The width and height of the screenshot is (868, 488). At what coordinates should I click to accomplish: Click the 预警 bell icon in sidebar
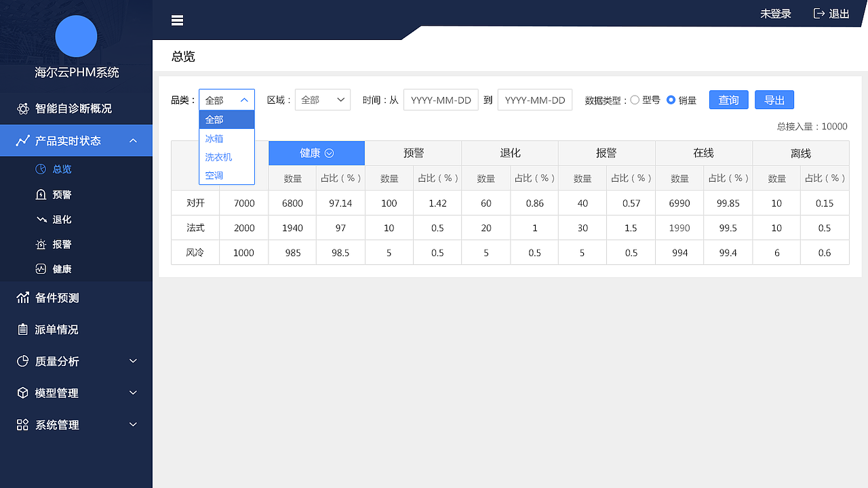click(x=41, y=195)
